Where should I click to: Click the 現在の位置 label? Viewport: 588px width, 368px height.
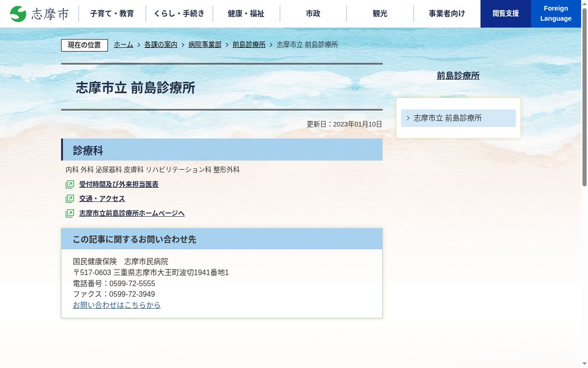coord(85,45)
